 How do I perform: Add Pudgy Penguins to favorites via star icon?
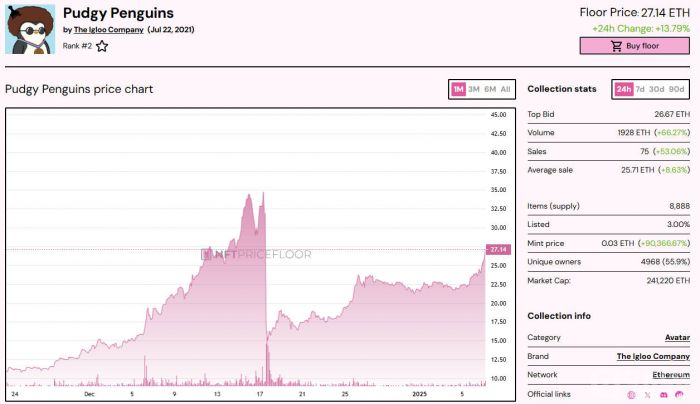click(x=102, y=46)
